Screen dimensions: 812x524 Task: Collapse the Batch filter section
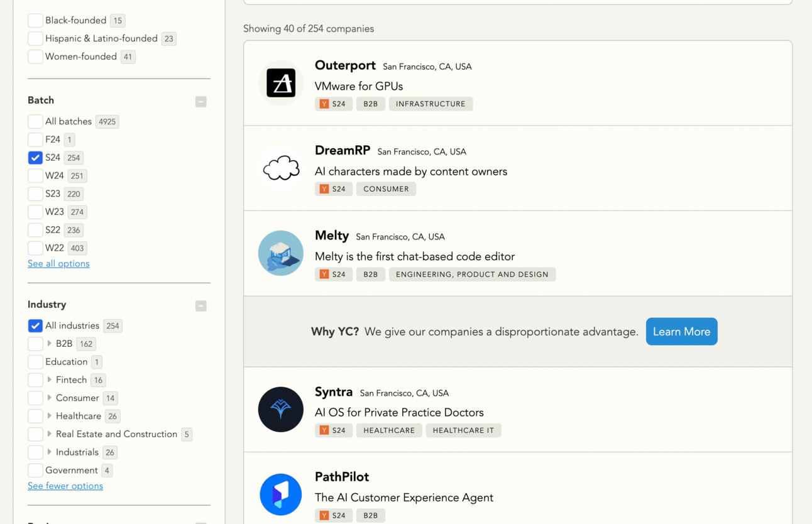pos(201,101)
